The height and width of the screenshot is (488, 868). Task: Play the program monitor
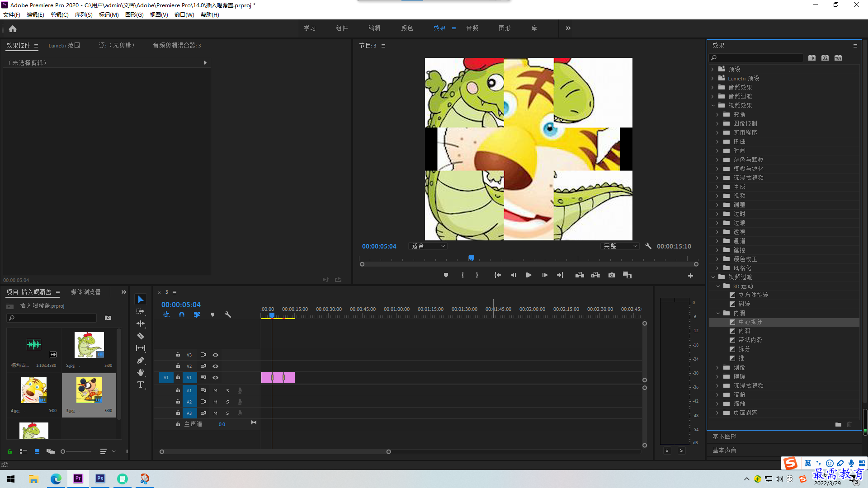pos(528,275)
